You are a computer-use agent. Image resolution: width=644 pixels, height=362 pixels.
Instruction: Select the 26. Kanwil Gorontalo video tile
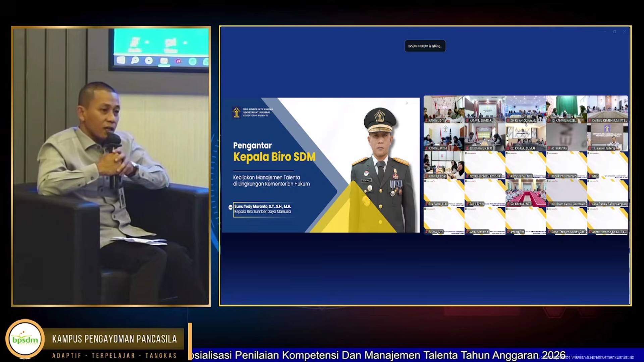(526, 109)
